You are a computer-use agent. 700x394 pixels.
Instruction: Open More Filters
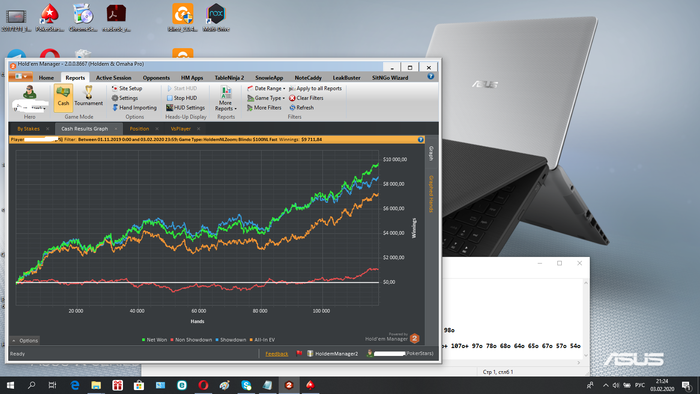pos(264,108)
